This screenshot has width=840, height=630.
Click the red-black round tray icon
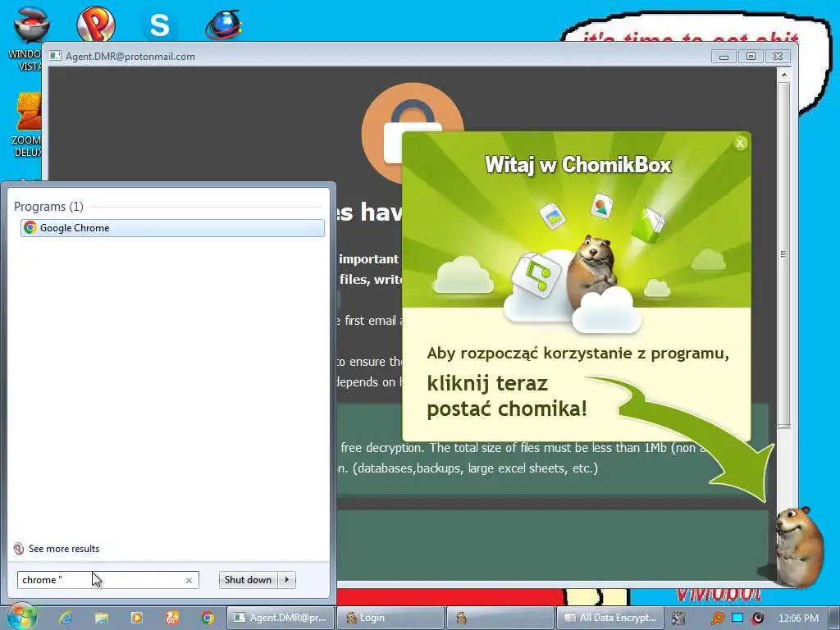coord(757,619)
